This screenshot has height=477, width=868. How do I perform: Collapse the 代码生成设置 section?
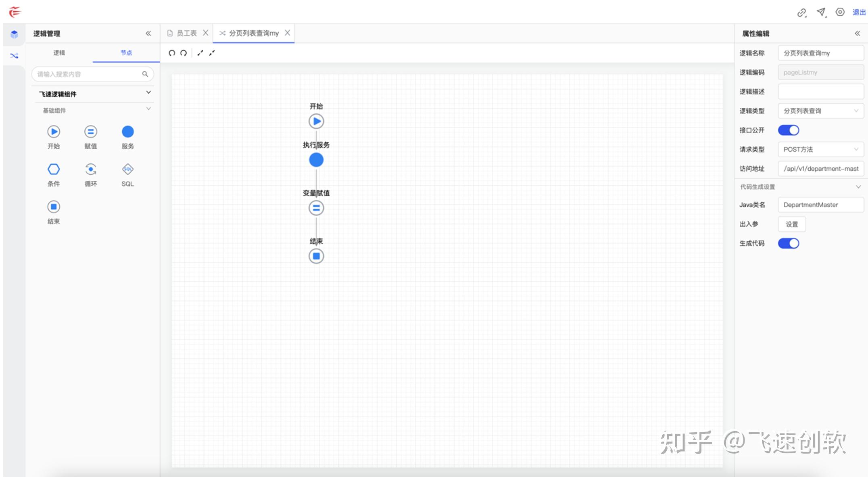pos(858,187)
